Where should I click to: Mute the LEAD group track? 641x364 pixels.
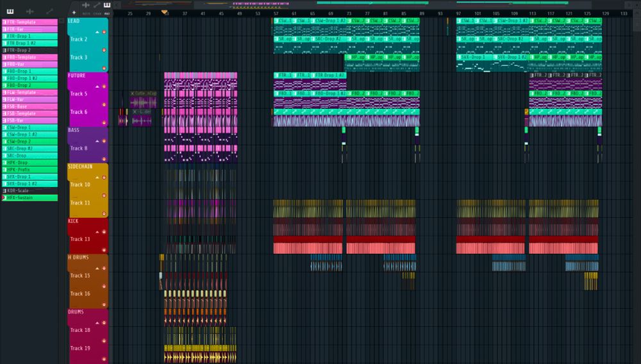point(104,32)
